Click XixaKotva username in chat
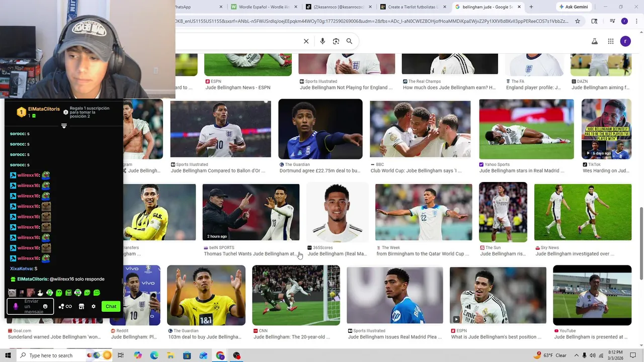Screen dimensions: 644x362 21,268
